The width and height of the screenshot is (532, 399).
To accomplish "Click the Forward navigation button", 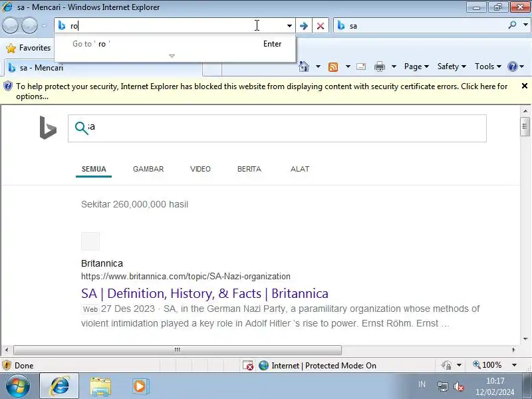I will pos(29,25).
